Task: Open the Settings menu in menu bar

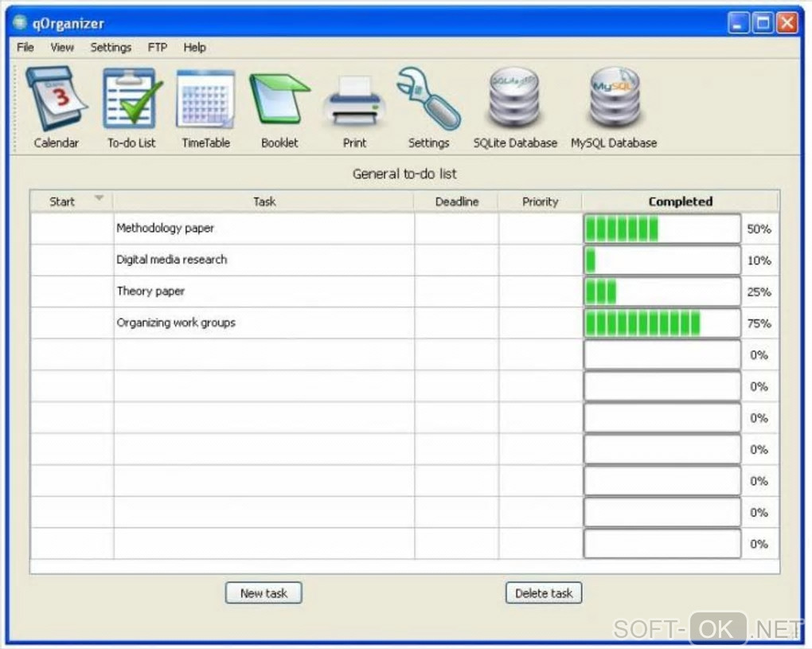Action: (x=111, y=48)
